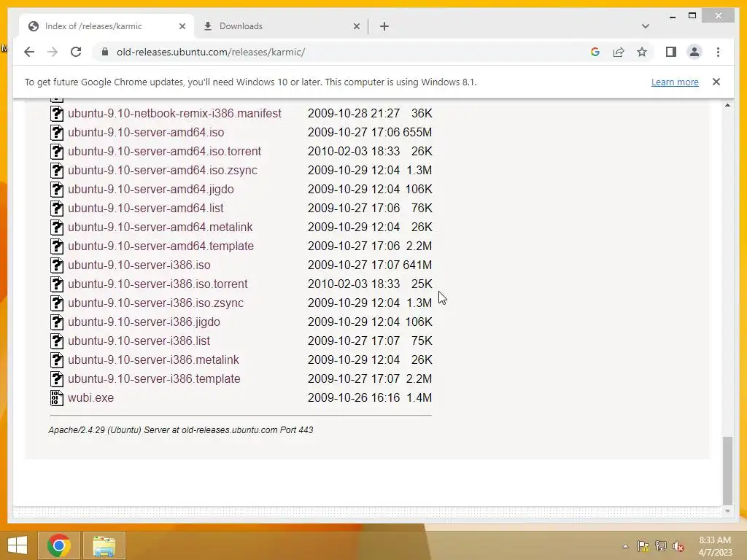
Task: Click file icon beside server-i386.iso
Action: point(57,265)
